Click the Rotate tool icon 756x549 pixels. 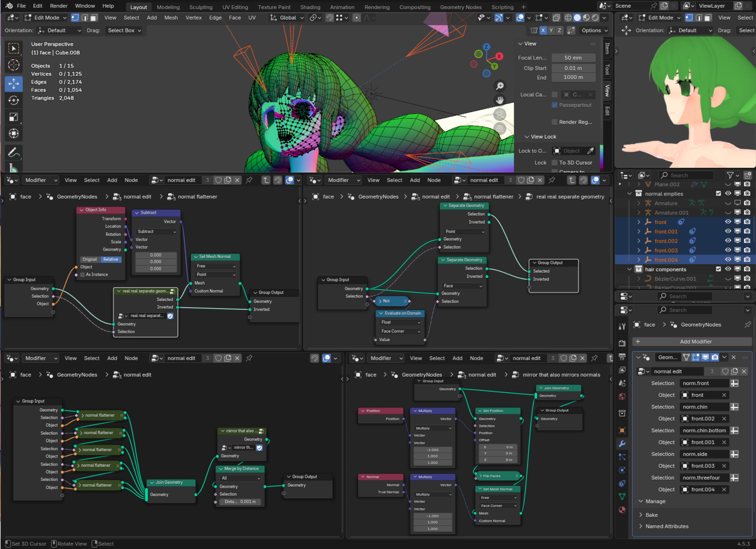(x=14, y=100)
